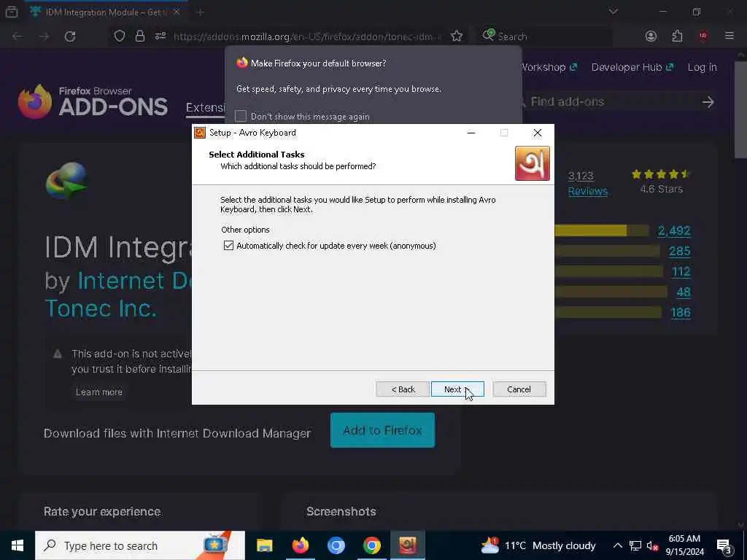
Task: Go back in the Avro Keyboard setup
Action: 403,389
